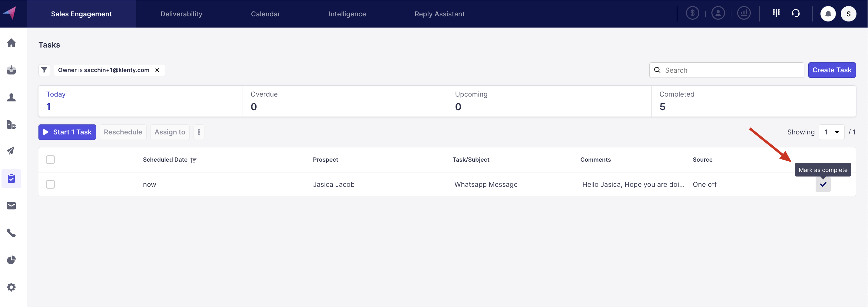The height and width of the screenshot is (307, 868).
Task: Open the Completed tasks tab
Action: tap(754, 101)
